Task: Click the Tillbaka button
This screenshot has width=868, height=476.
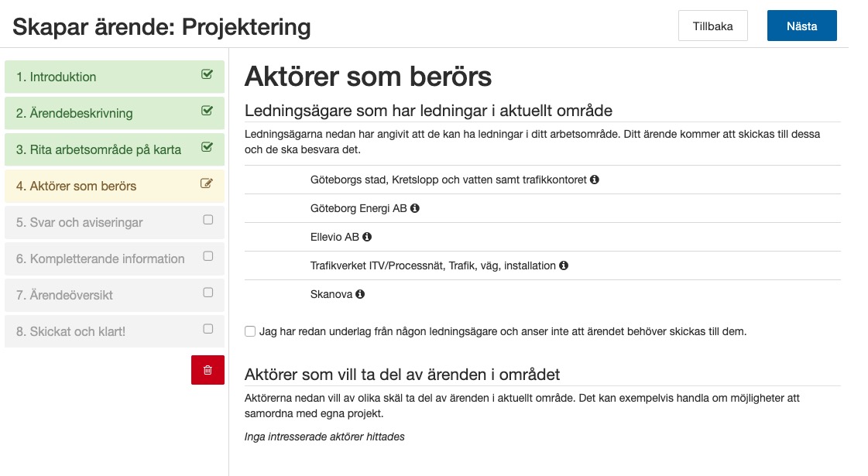Action: click(712, 26)
